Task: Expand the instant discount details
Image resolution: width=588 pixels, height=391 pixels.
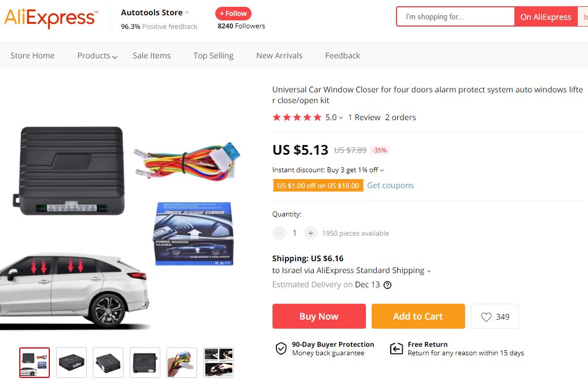Action: point(382,170)
